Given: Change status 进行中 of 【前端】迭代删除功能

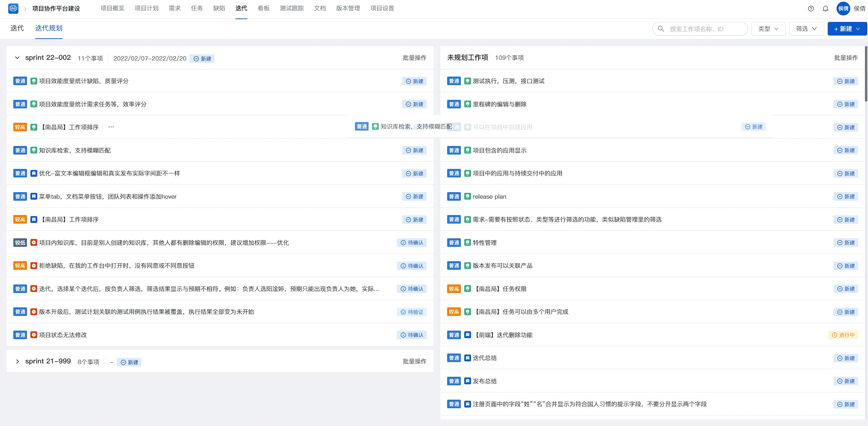Looking at the screenshot, I should coord(843,335).
